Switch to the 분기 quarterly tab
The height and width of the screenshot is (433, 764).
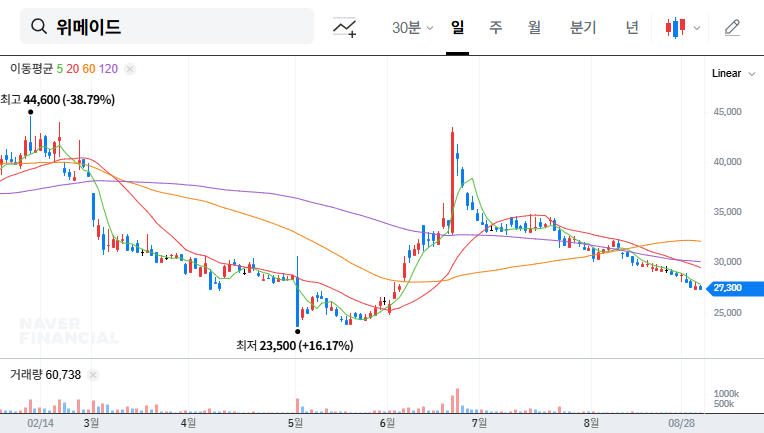pyautogui.click(x=583, y=27)
